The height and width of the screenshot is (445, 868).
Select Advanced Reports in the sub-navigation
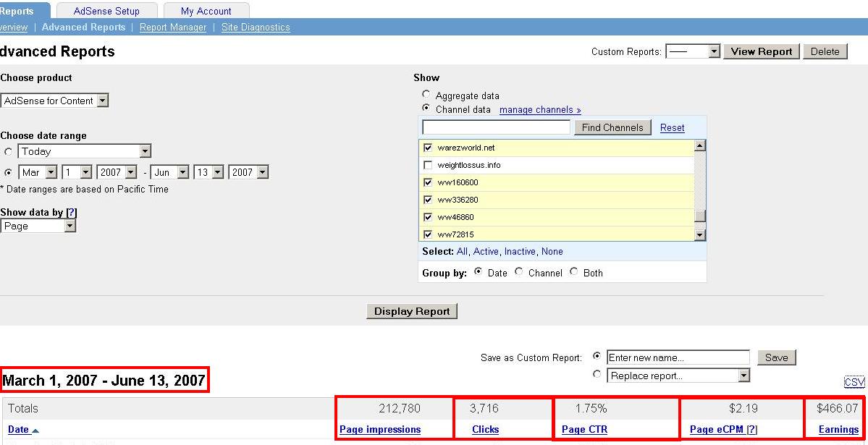(x=83, y=27)
